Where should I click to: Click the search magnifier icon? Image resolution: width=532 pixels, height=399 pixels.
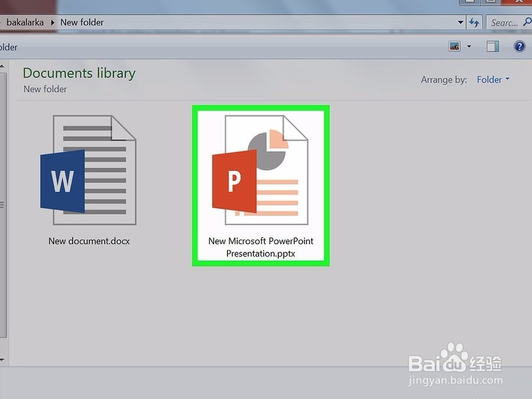[527, 22]
